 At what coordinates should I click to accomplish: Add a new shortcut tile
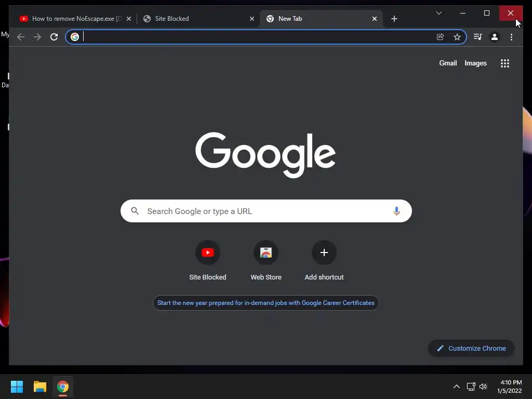click(324, 261)
